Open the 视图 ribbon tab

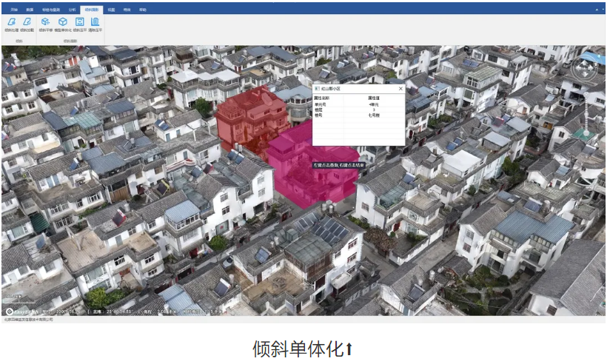coord(111,9)
